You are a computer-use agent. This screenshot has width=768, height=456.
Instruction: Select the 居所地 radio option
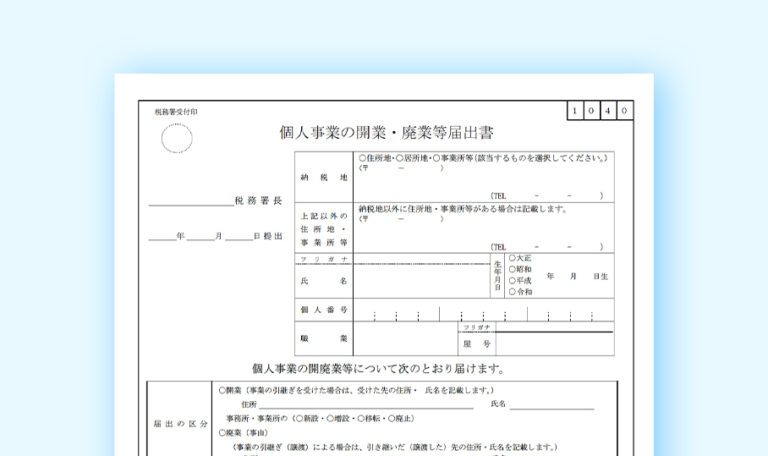pyautogui.click(x=399, y=158)
